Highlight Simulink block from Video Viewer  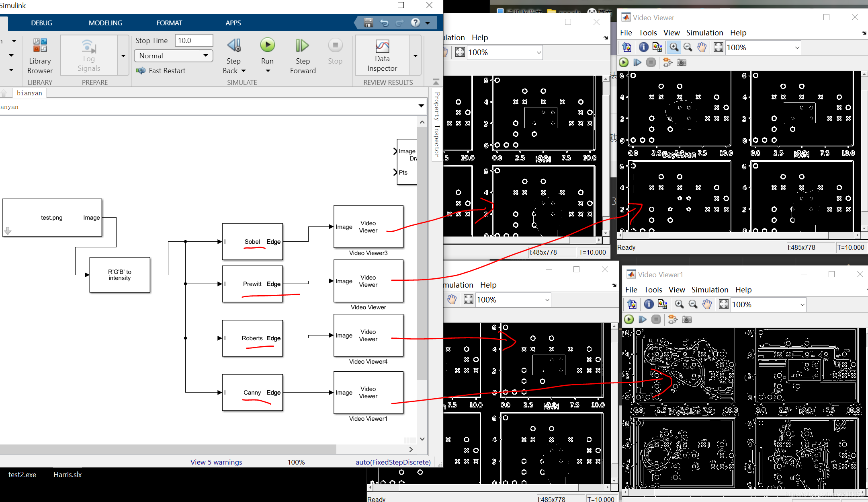coord(667,62)
